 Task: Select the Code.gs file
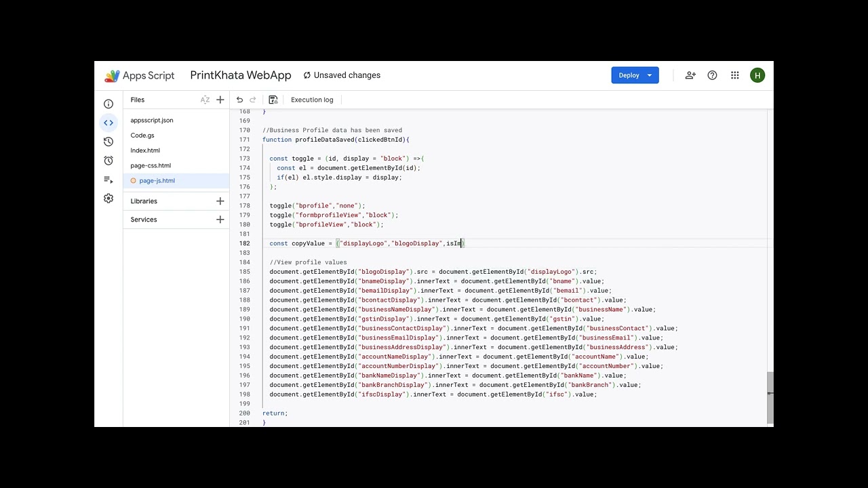pyautogui.click(x=142, y=136)
